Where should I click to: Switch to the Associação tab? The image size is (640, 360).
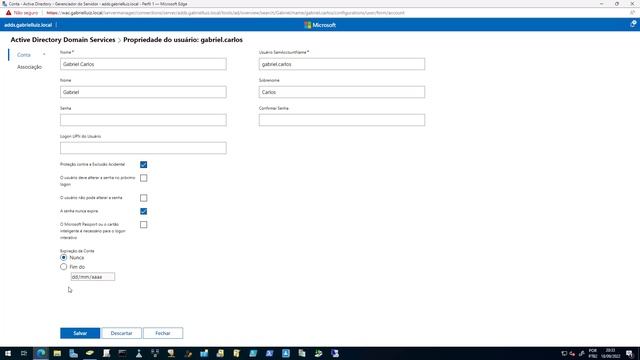(29, 67)
